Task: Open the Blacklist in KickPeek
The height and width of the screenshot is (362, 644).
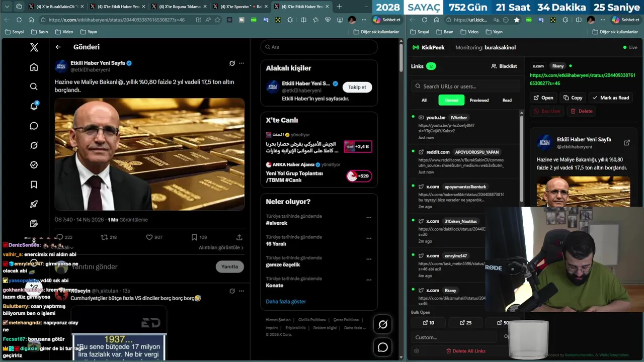Action: point(504,66)
